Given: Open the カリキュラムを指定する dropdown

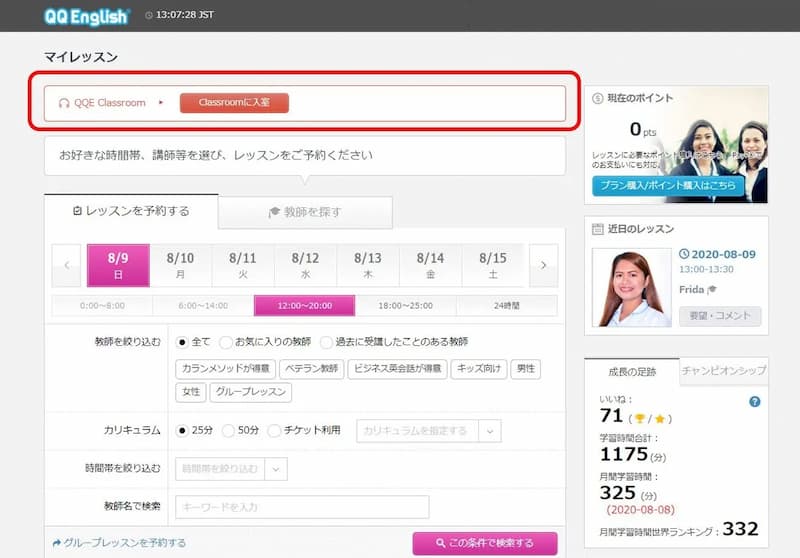Looking at the screenshot, I should point(428,431).
